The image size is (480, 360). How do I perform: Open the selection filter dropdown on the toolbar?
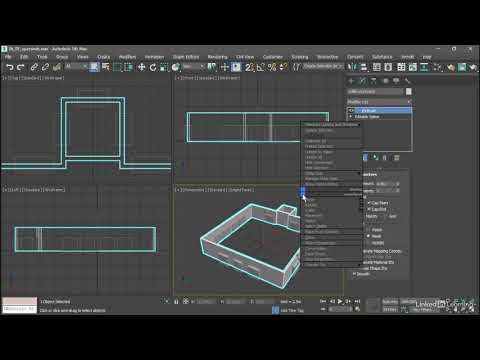76,67
